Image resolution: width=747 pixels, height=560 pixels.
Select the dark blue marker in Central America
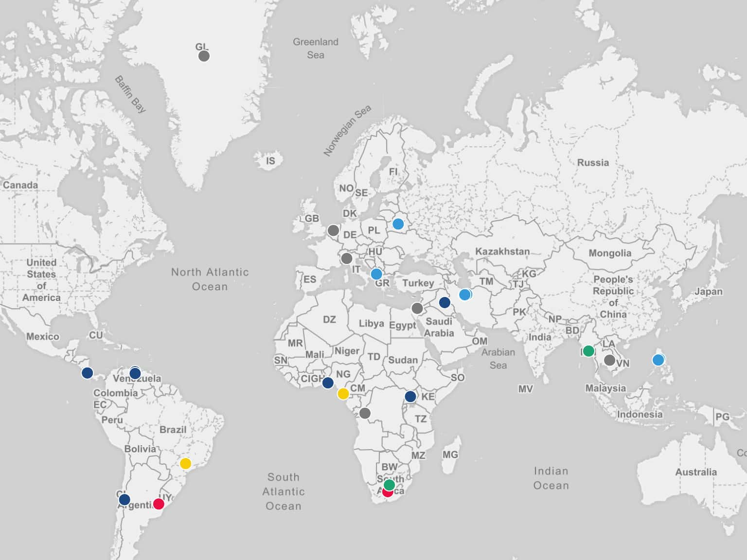point(87,373)
